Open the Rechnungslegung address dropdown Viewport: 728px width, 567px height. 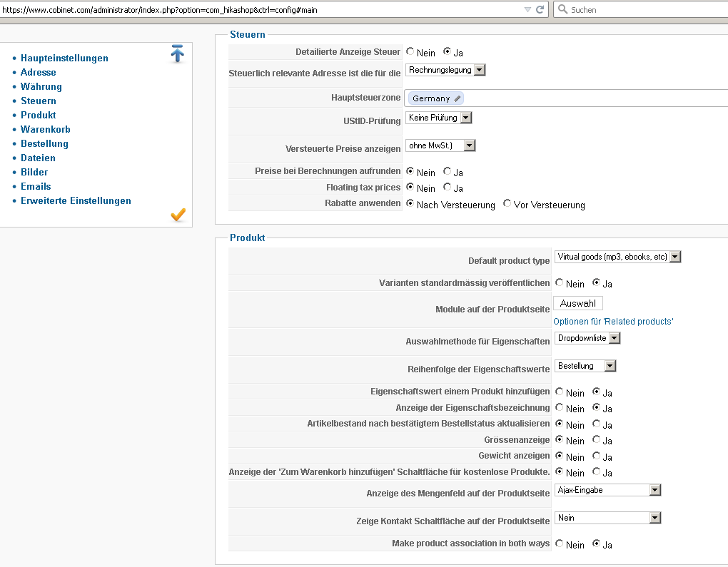coord(445,70)
